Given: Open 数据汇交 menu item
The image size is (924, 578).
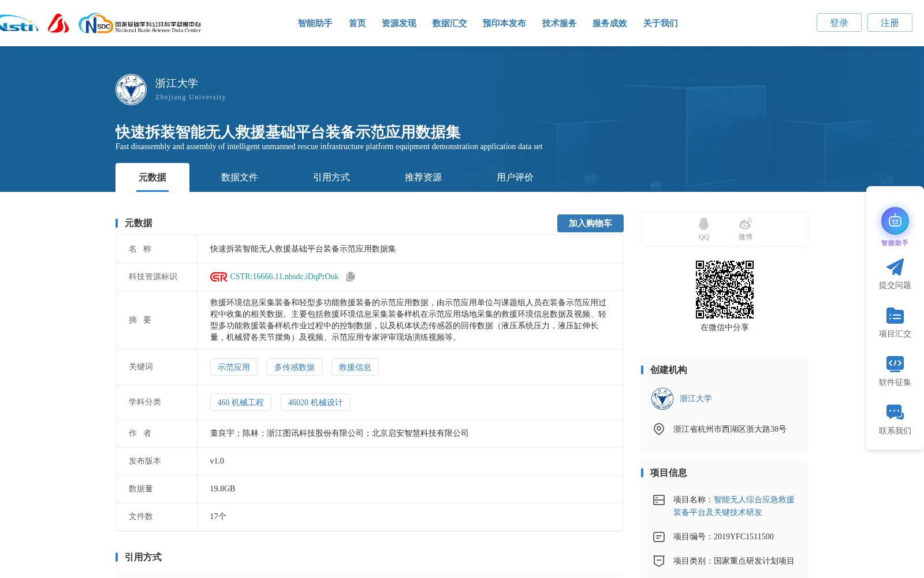Looking at the screenshot, I should tap(450, 23).
